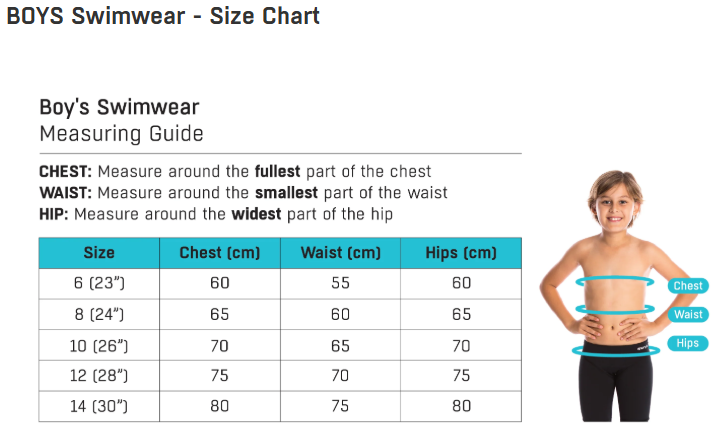Click waist value 55 for size 6
The image size is (728, 433).
340,283
